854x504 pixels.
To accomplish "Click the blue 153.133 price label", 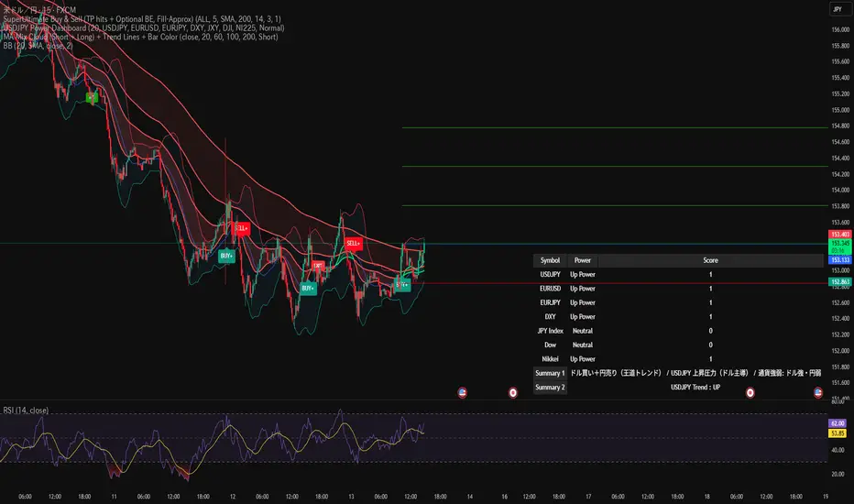I will (x=840, y=260).
